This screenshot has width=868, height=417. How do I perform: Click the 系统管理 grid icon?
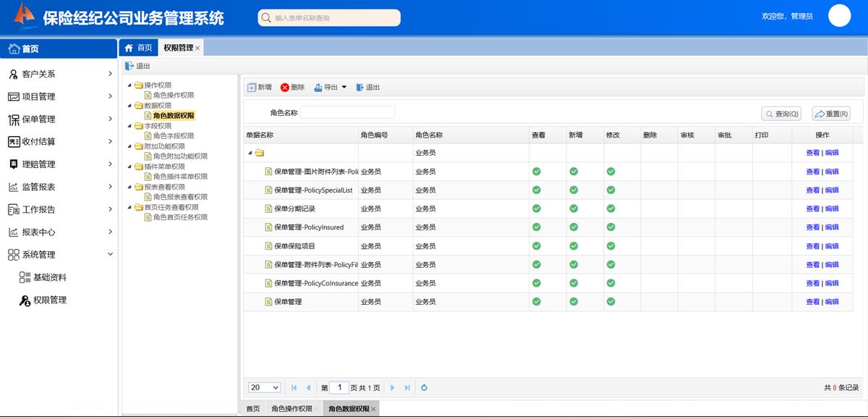(13, 255)
